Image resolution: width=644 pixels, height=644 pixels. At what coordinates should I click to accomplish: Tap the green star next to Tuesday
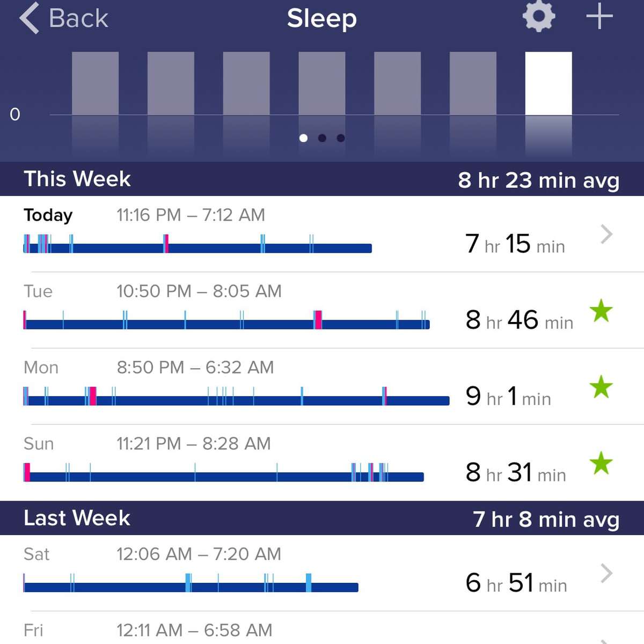tap(601, 311)
